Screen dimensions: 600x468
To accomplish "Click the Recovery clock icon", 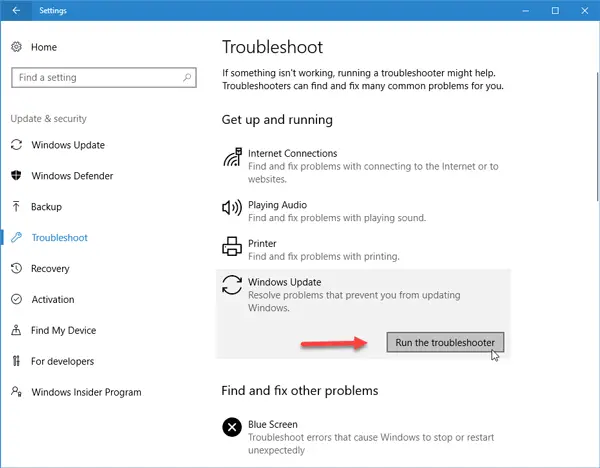I will click(x=16, y=268).
